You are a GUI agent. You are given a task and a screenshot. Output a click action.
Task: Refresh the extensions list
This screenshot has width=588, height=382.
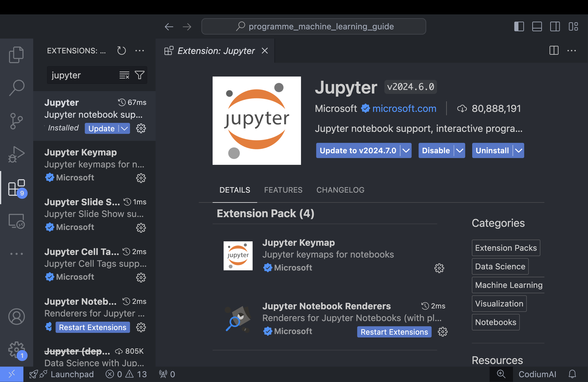121,51
